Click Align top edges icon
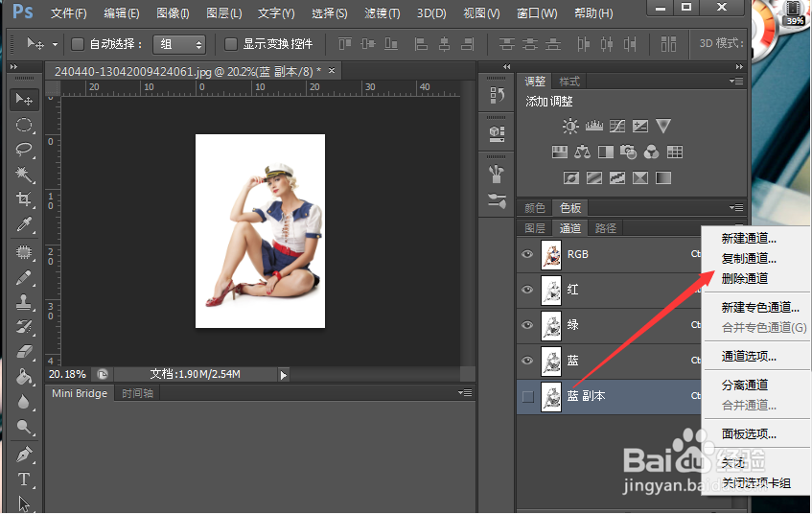 pyautogui.click(x=345, y=44)
